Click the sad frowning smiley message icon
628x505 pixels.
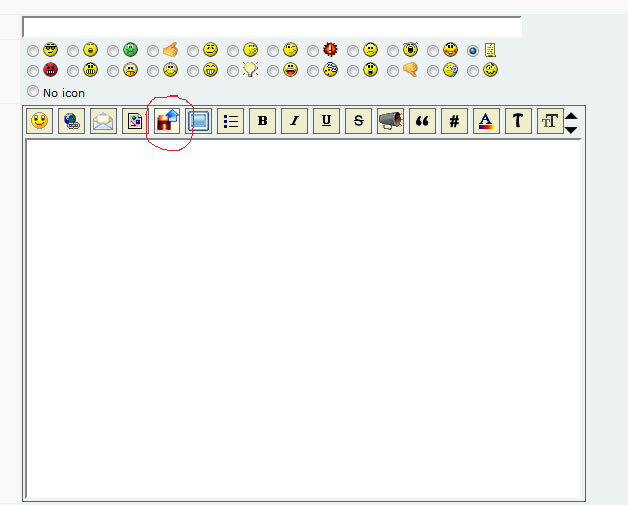370,50
